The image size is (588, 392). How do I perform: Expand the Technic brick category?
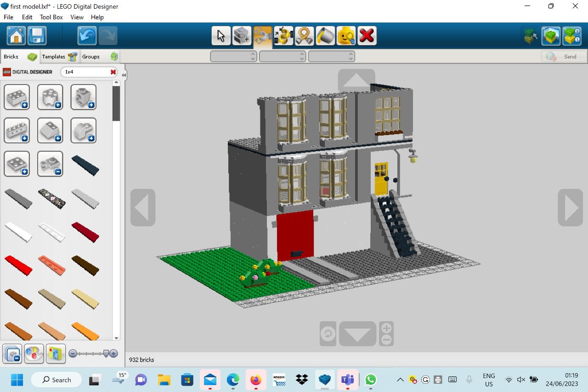pyautogui.click(x=17, y=131)
